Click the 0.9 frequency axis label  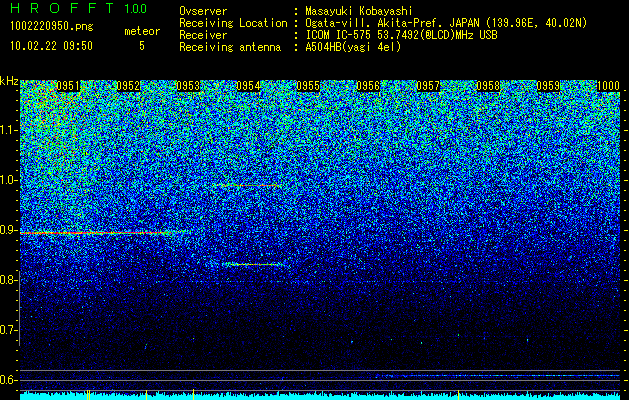[x=9, y=230]
